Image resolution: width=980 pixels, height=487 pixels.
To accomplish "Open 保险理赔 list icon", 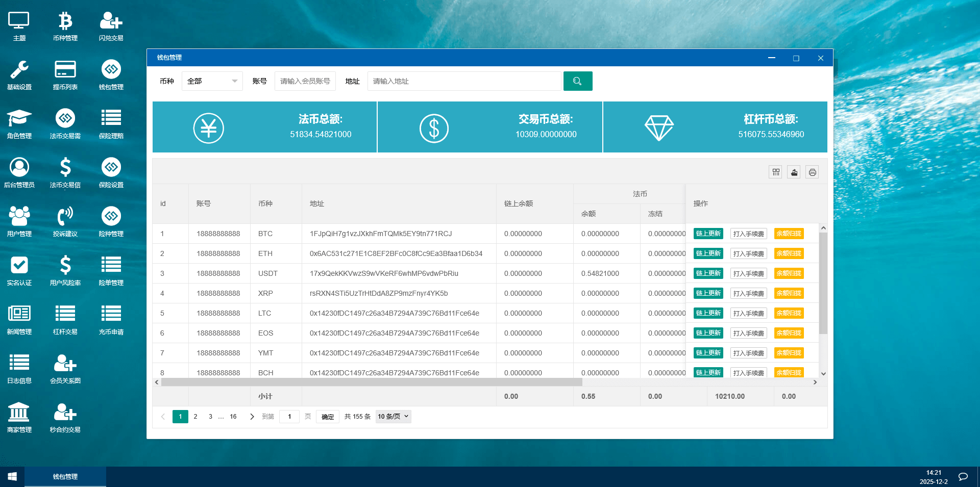I will (x=111, y=124).
